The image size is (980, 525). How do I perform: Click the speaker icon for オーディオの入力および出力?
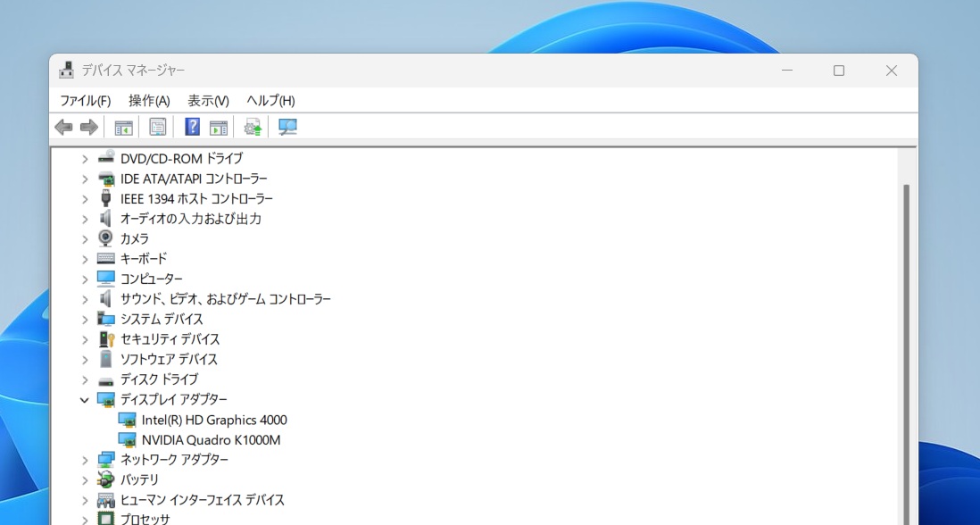(106, 218)
